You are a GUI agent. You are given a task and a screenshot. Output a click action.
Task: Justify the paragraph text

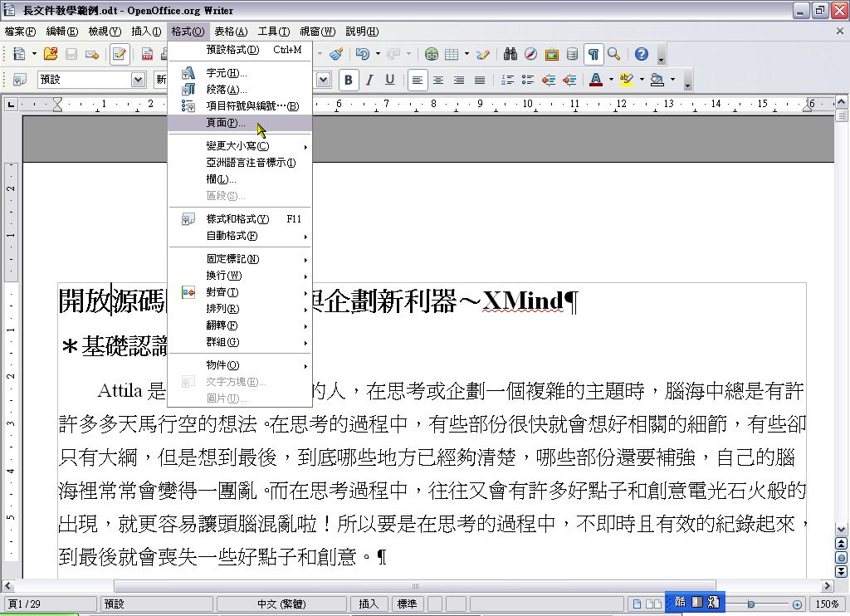click(x=480, y=80)
